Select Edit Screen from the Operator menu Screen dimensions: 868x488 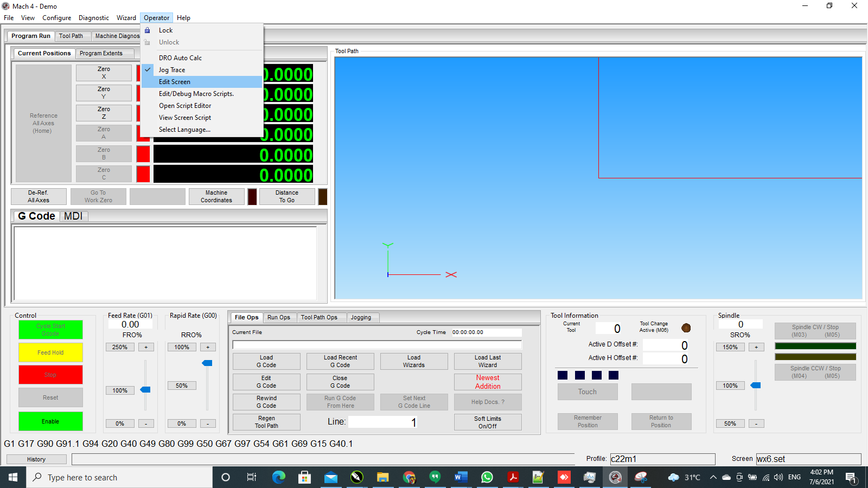[x=174, y=81]
